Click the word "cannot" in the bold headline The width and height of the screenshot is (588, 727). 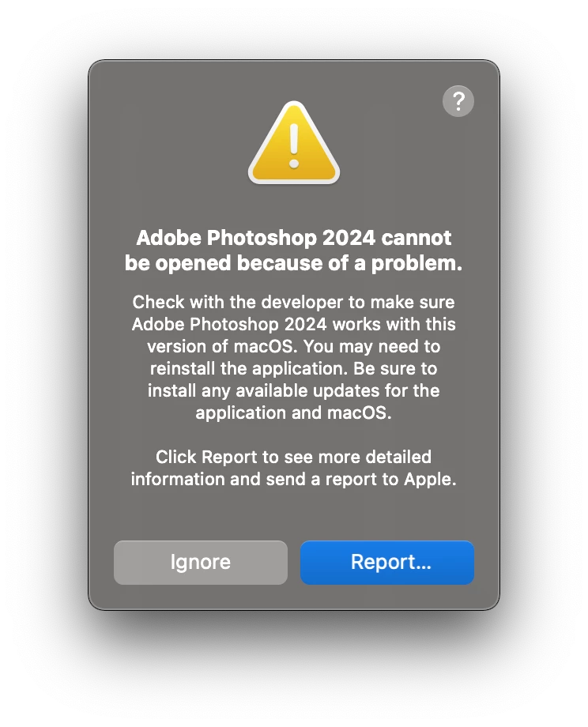416,238
